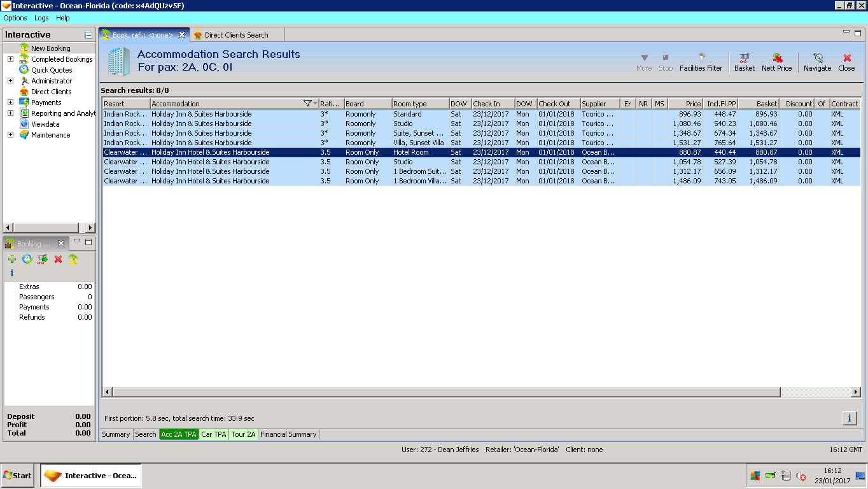Image resolution: width=868 pixels, height=489 pixels.
Task: Click Interactive taskbar application button
Action: 91,476
